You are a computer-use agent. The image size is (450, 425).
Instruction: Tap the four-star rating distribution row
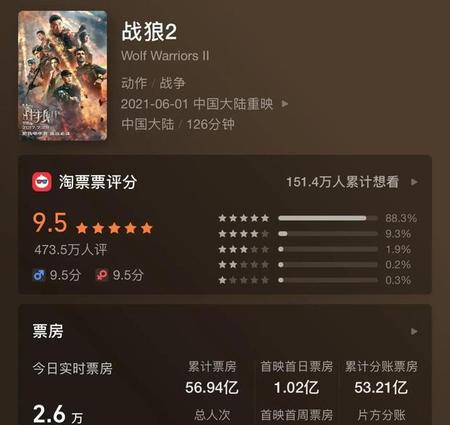click(x=315, y=234)
